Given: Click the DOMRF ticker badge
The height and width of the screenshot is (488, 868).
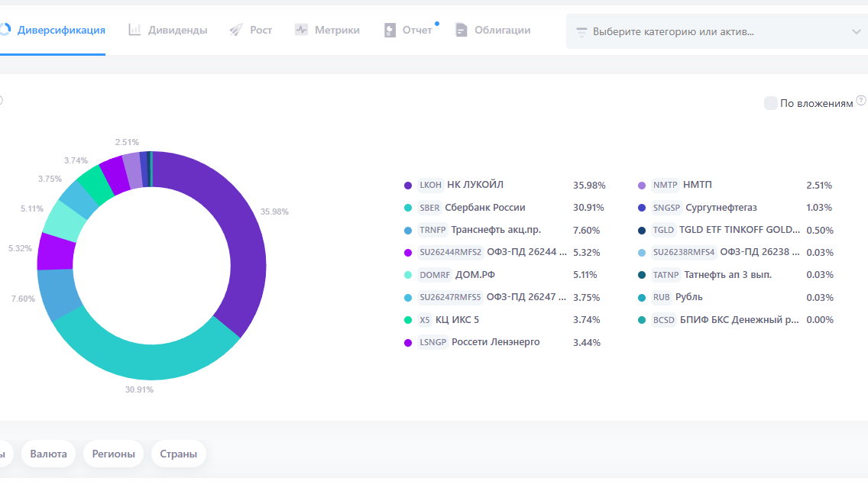Looking at the screenshot, I should coord(435,275).
